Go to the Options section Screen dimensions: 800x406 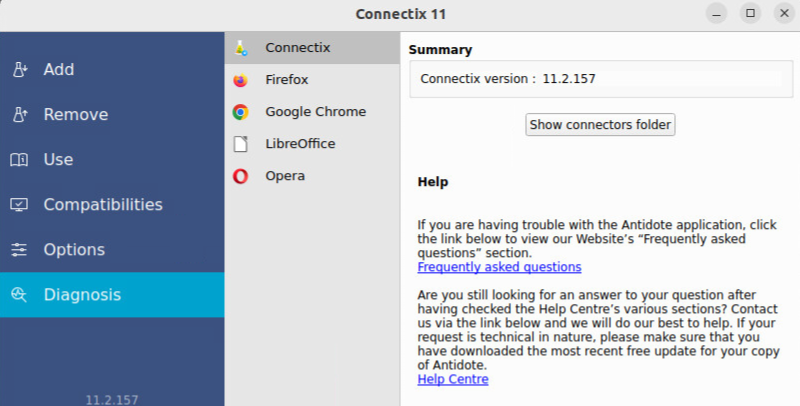click(x=74, y=250)
